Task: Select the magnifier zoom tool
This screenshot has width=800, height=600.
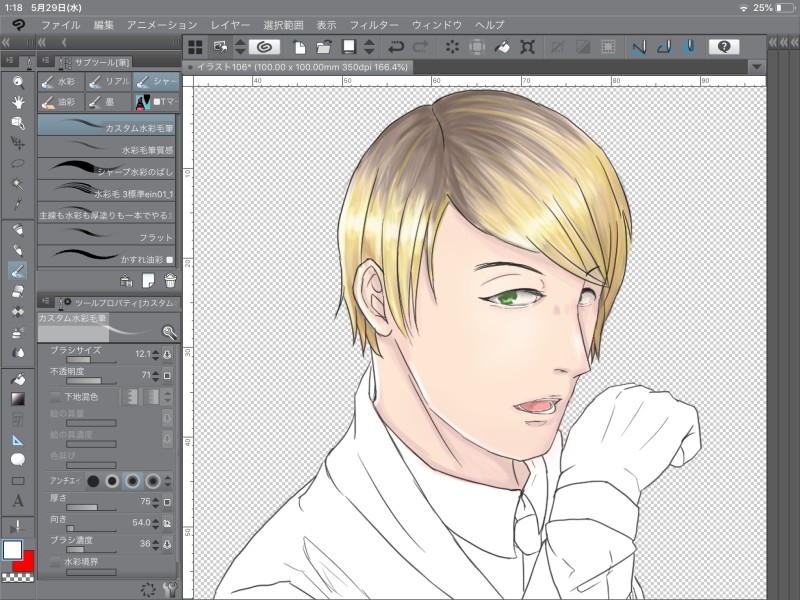Action: pos(18,82)
